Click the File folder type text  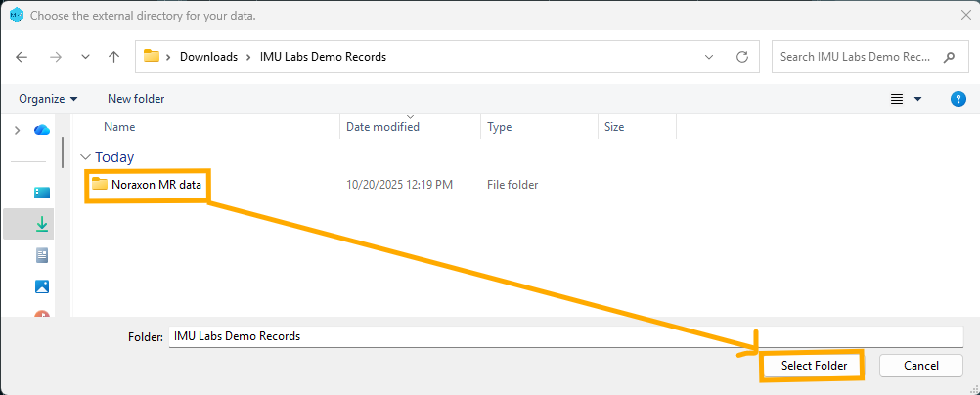pyautogui.click(x=512, y=185)
